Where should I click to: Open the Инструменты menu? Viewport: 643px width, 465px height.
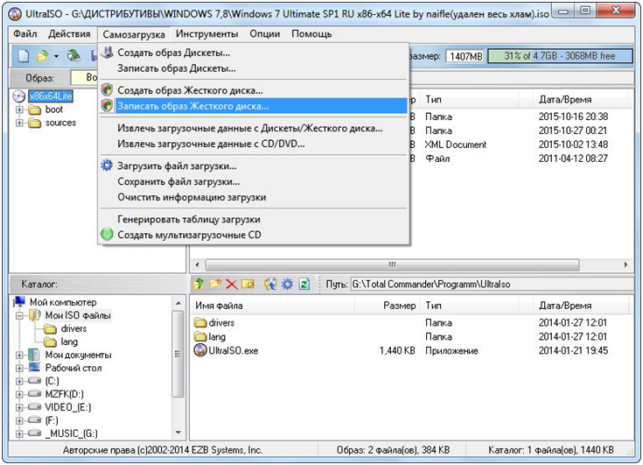pos(207,34)
